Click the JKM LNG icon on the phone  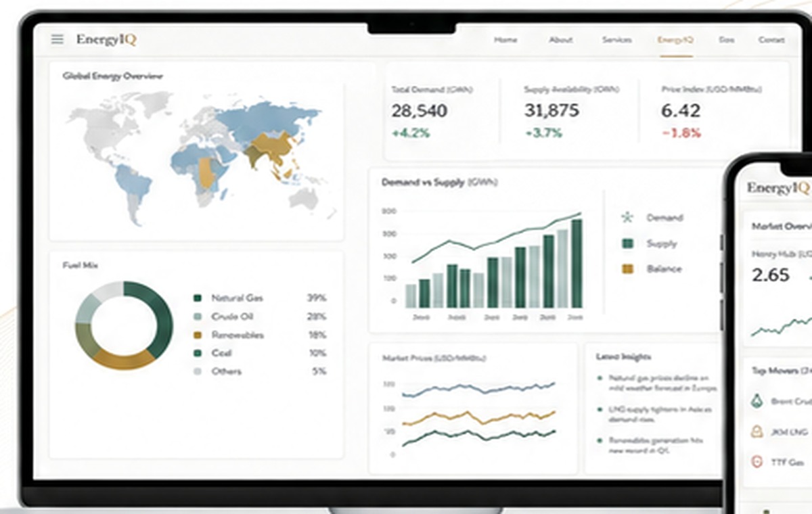[757, 431]
